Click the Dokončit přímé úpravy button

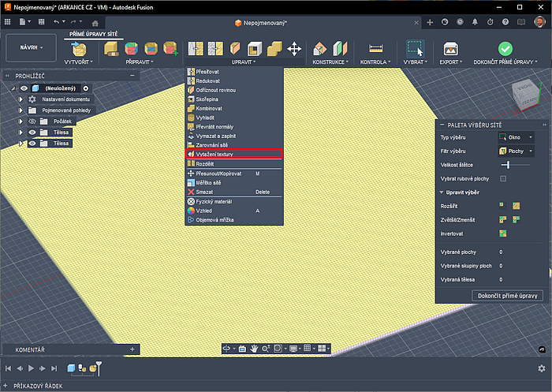point(508,296)
